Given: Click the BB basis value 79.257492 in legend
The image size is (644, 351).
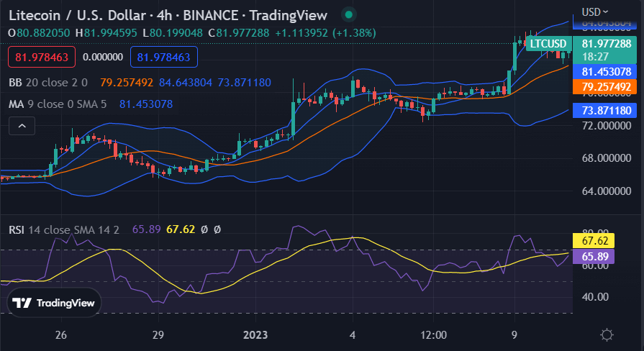Looking at the screenshot, I should click(x=127, y=83).
